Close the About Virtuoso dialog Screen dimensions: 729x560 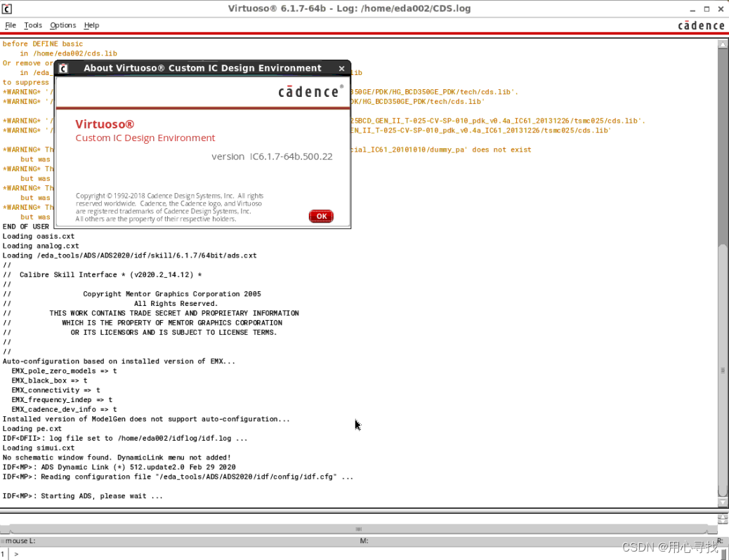[x=342, y=68]
